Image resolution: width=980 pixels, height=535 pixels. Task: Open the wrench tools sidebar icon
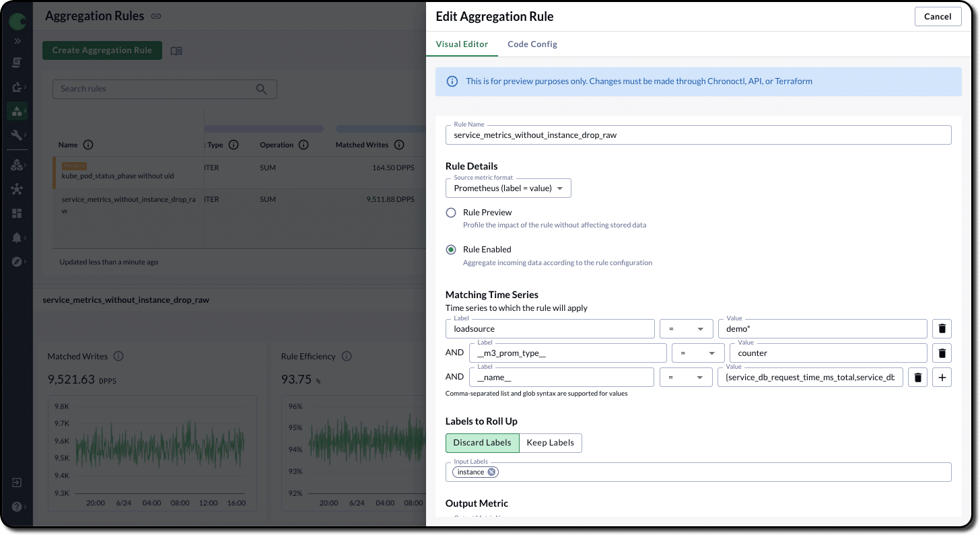(x=17, y=135)
